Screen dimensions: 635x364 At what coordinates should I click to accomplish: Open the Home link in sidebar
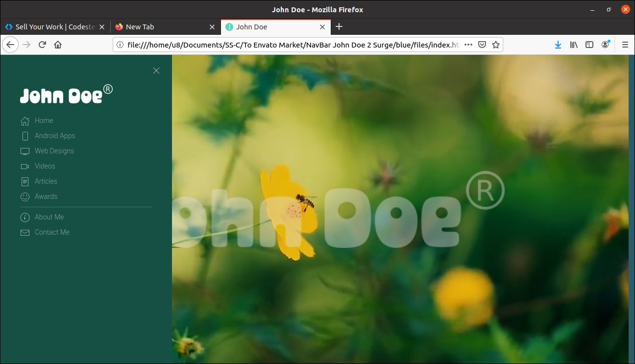point(44,121)
